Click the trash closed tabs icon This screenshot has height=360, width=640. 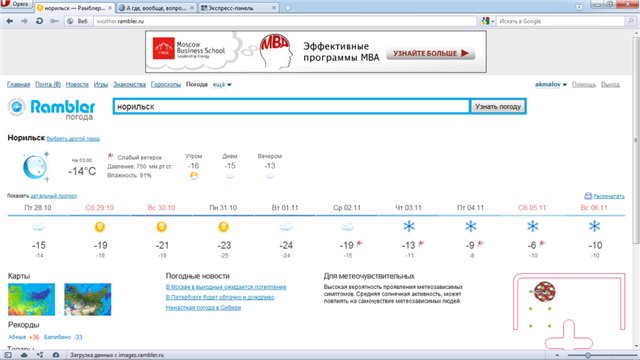click(x=579, y=7)
